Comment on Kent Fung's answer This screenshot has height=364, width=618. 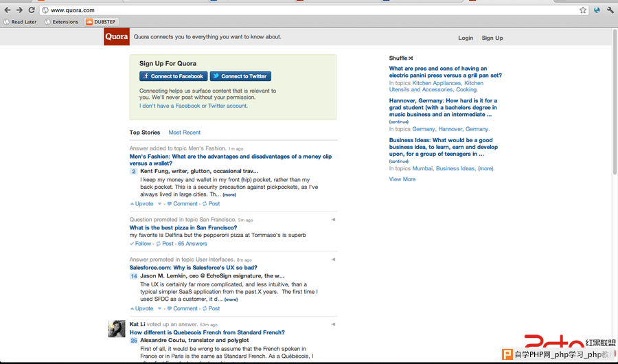click(x=182, y=204)
